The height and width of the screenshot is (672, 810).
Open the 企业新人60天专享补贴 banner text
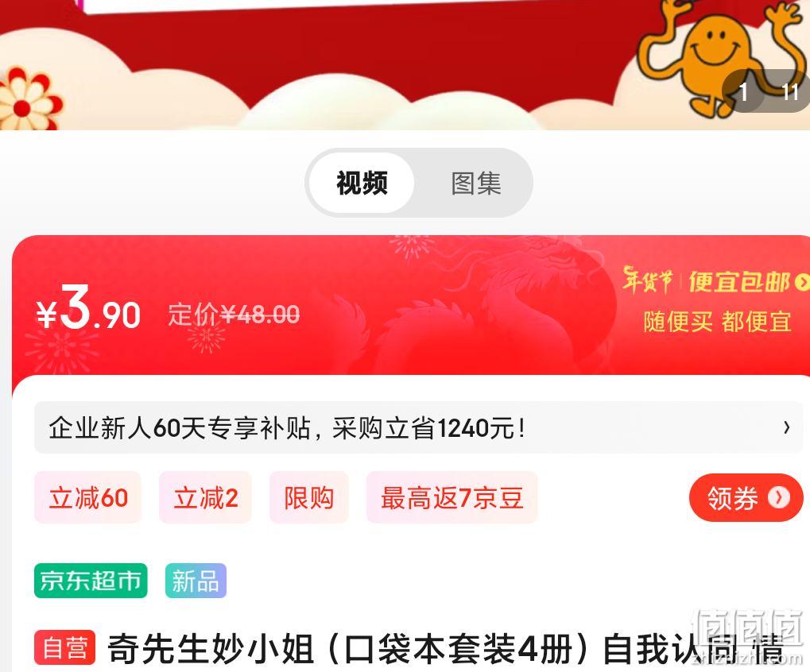click(x=287, y=428)
